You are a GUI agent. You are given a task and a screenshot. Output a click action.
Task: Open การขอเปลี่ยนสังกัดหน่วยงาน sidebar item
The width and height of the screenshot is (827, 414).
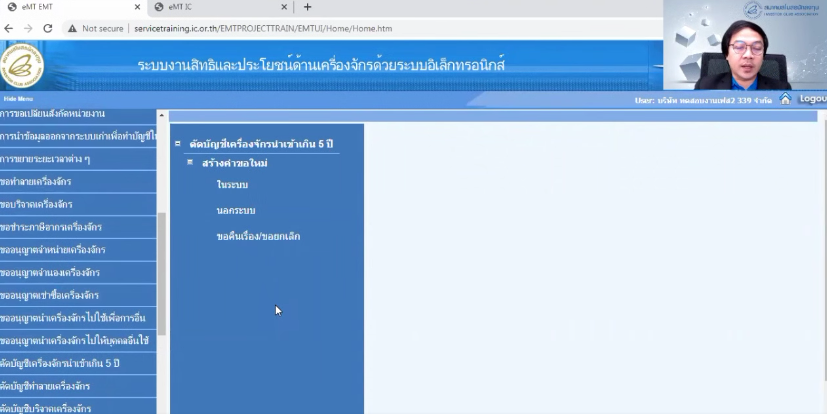78,114
